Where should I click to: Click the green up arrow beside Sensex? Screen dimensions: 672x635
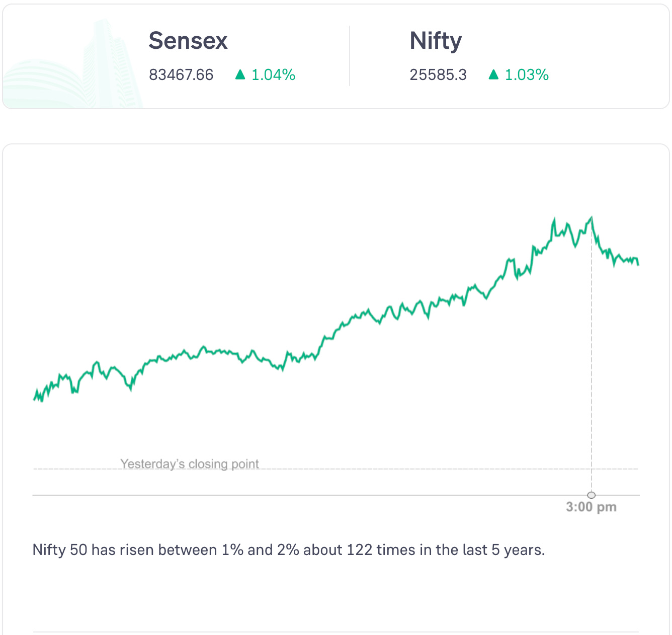[x=240, y=75]
